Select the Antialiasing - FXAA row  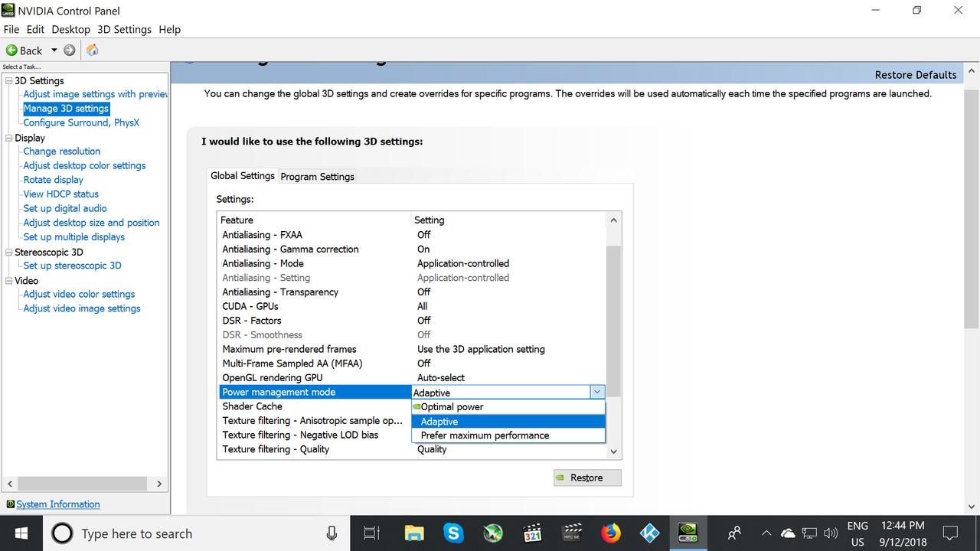pos(412,235)
